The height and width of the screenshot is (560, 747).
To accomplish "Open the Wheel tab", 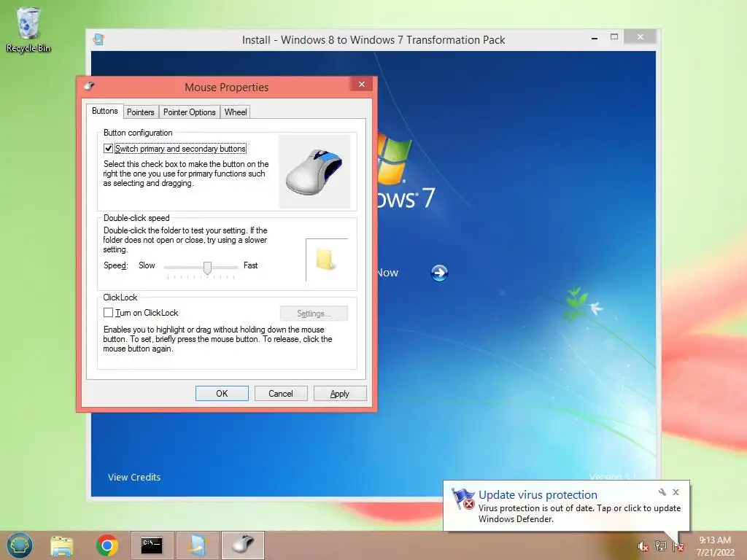I will click(x=236, y=112).
